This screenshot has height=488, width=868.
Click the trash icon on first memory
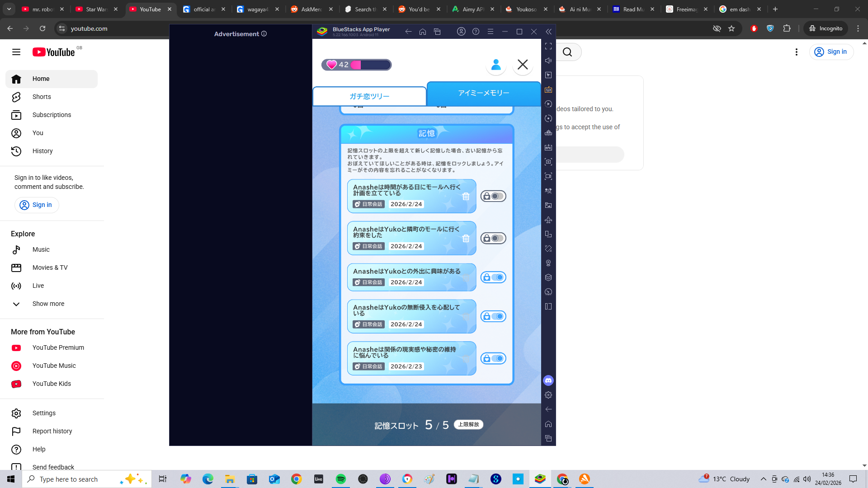[x=466, y=197]
